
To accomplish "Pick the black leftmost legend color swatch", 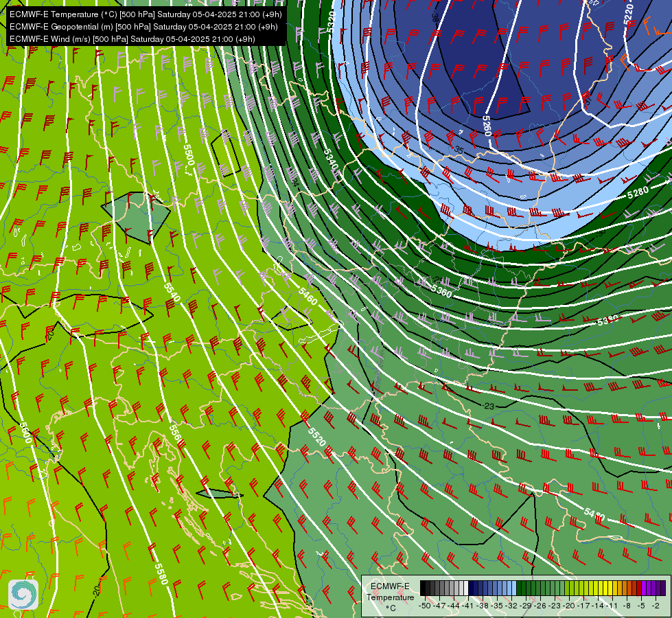I will (x=423, y=588).
